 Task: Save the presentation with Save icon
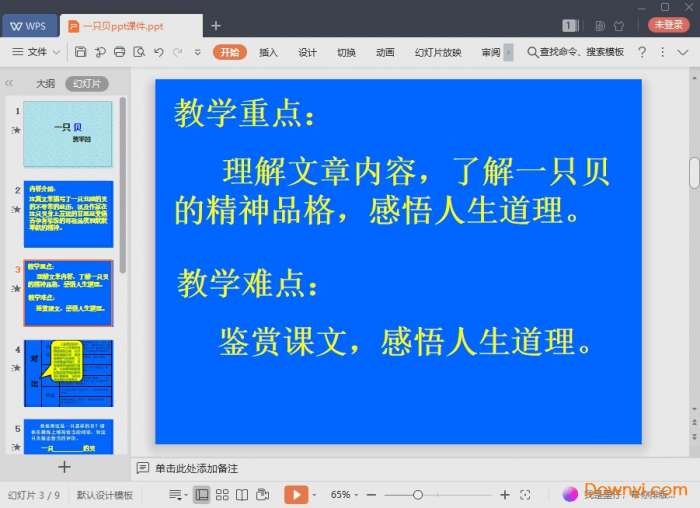[x=80, y=52]
